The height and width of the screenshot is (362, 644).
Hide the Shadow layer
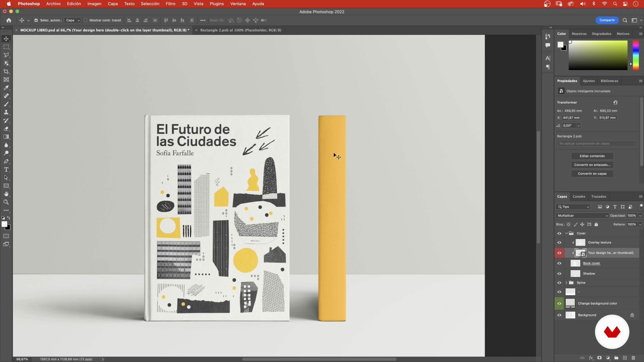[x=559, y=274]
